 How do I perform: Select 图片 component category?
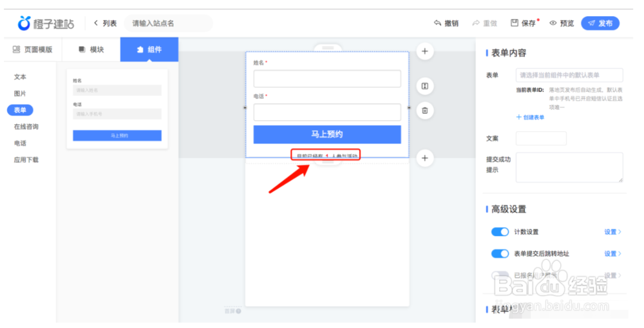pyautogui.click(x=20, y=93)
